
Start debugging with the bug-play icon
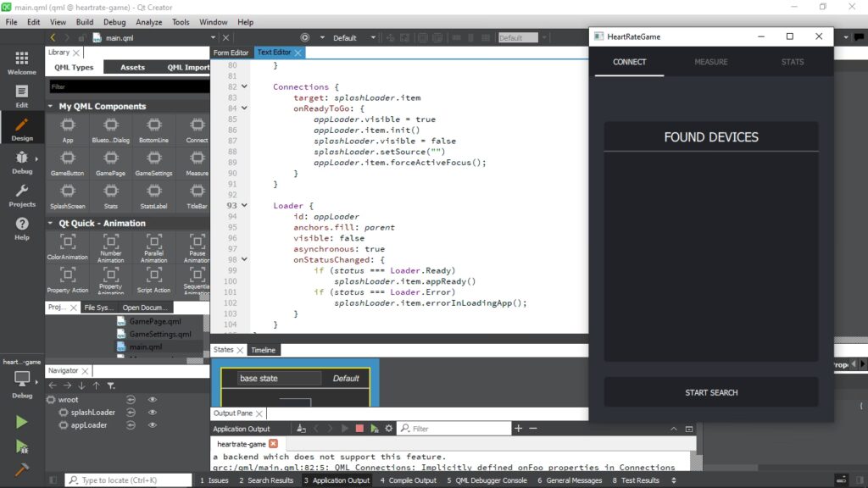tap(21, 446)
